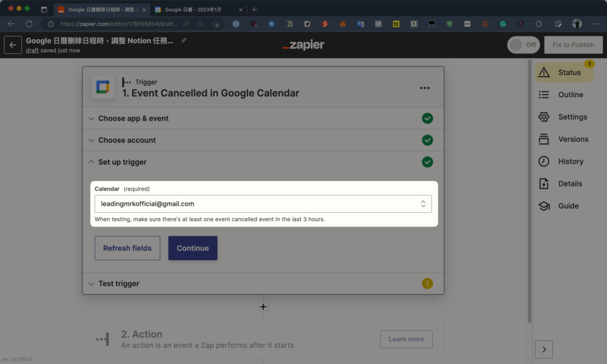
Task: Click the green check beside Choose app & event
Action: [427, 118]
